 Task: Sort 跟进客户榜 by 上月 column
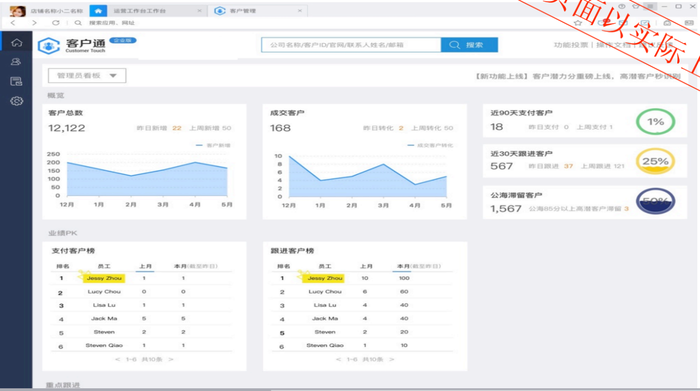(x=366, y=266)
